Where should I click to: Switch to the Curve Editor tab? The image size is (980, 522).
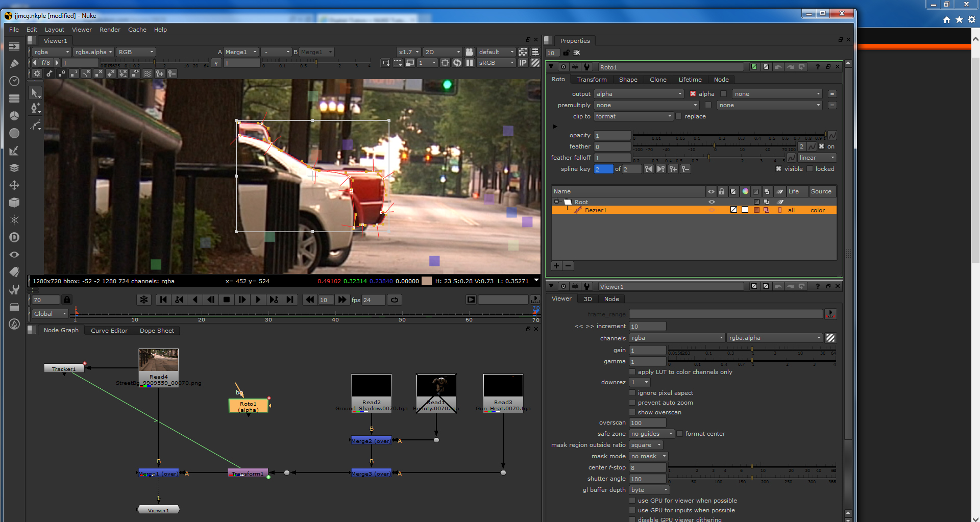pyautogui.click(x=109, y=331)
